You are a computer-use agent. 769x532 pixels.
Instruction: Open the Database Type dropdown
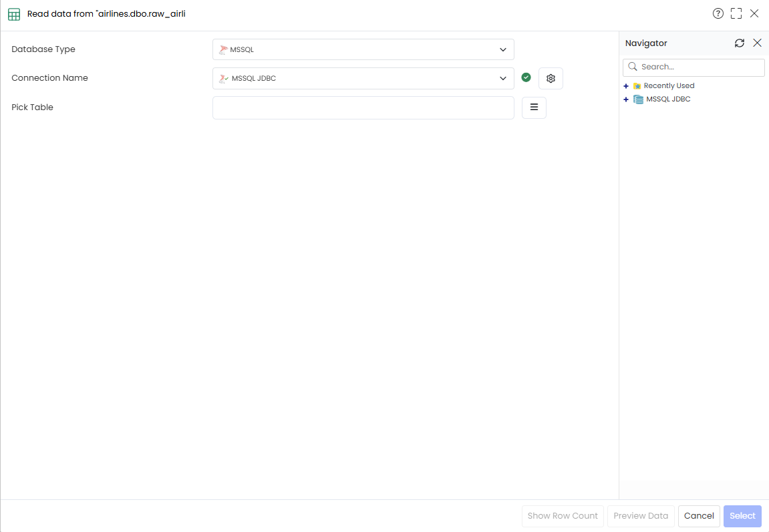coord(363,49)
